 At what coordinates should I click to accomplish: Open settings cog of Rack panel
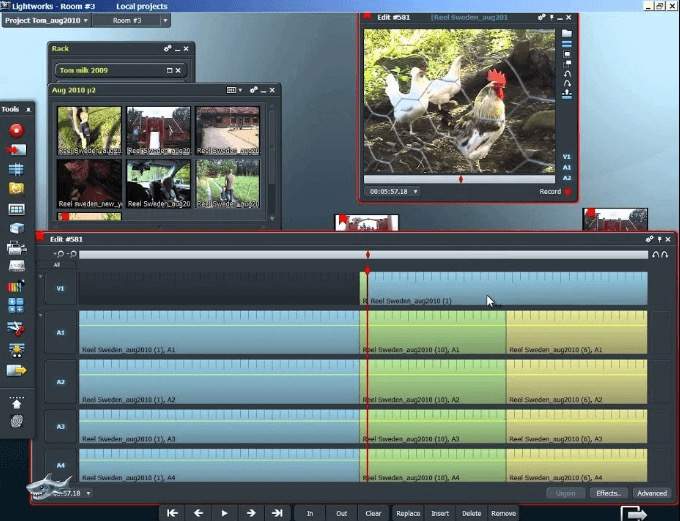tap(168, 48)
